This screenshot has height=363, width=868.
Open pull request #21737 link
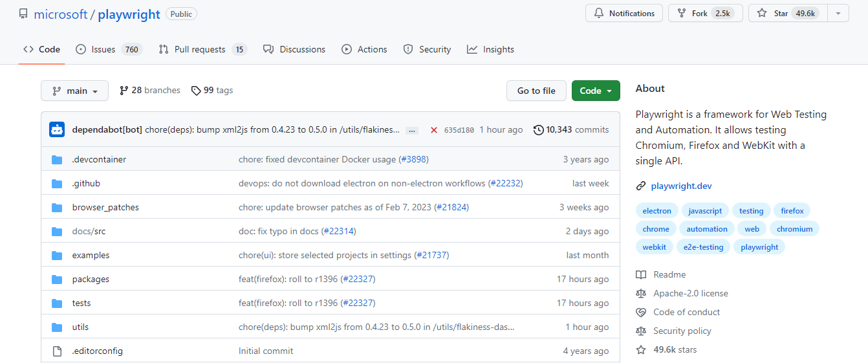click(431, 256)
